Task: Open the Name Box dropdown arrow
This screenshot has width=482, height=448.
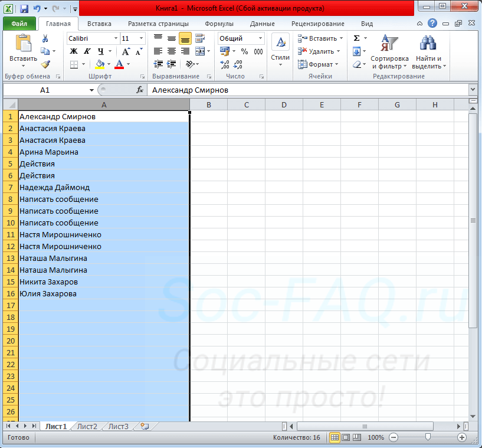Action: 91,90
